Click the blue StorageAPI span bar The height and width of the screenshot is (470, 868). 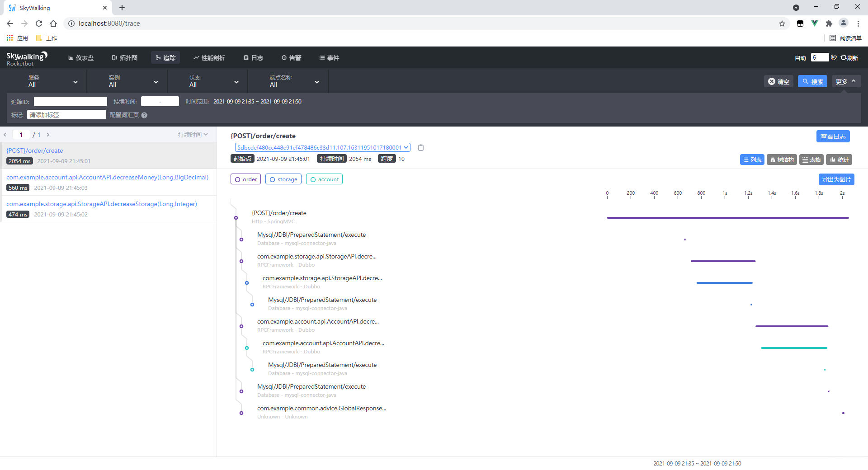(725, 283)
